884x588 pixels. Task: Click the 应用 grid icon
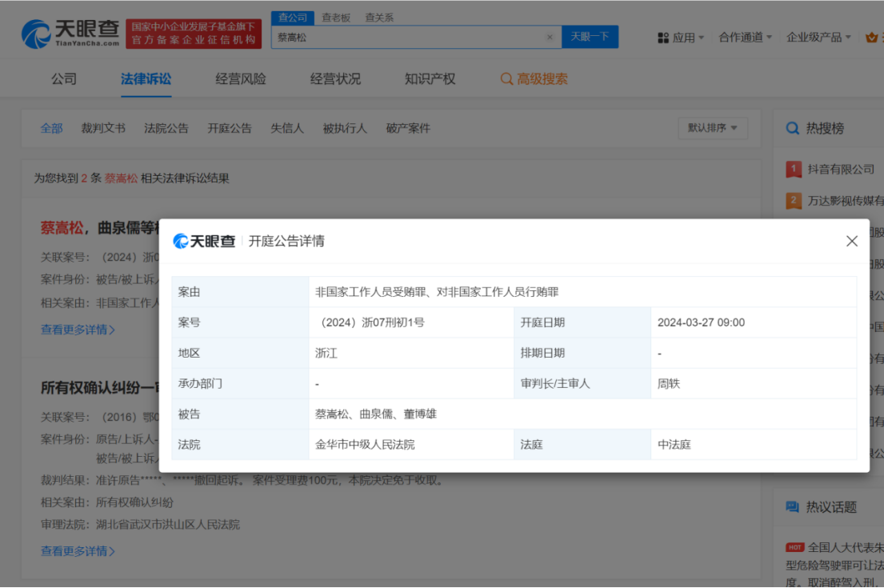[x=663, y=38]
